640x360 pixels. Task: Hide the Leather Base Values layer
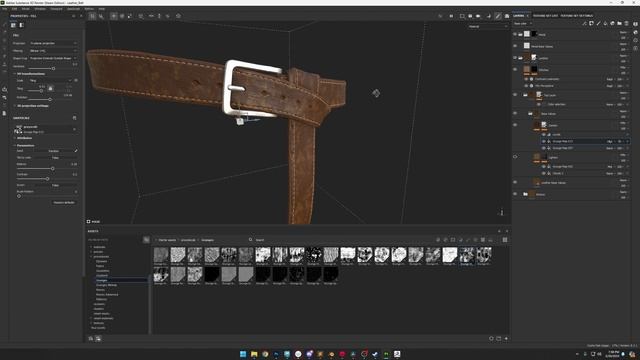515,182
